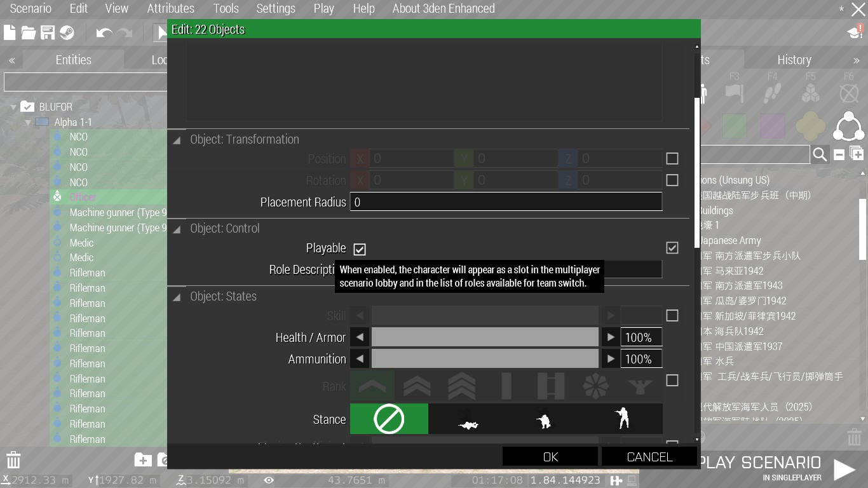Viewport: 868px width, 488px height.
Task: Undo the last editor action
Action: (x=104, y=32)
